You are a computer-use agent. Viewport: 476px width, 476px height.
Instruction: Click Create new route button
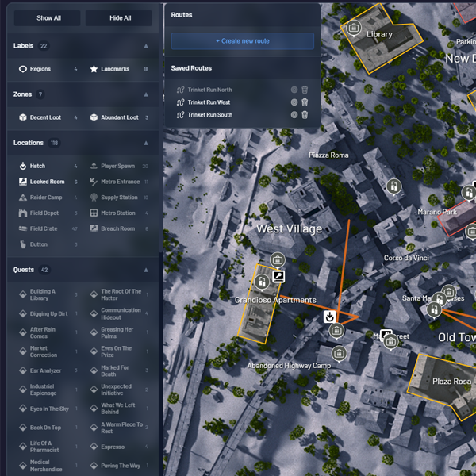click(x=243, y=41)
